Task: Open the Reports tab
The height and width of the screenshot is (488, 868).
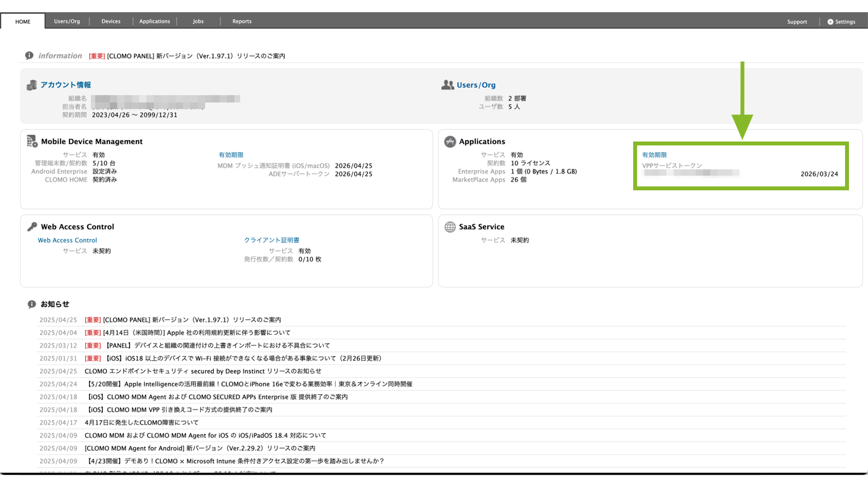Action: coord(242,21)
